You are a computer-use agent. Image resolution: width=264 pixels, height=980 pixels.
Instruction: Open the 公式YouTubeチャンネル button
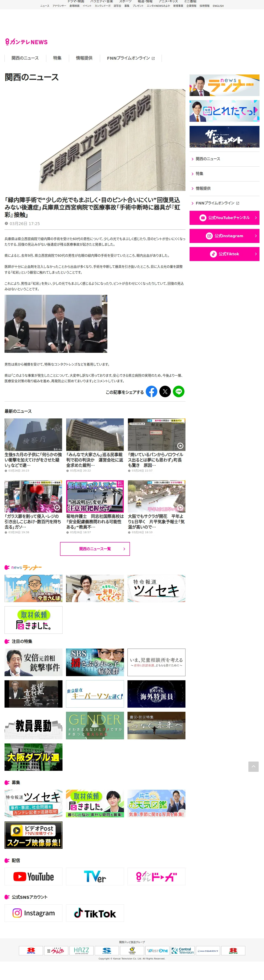pos(225,218)
